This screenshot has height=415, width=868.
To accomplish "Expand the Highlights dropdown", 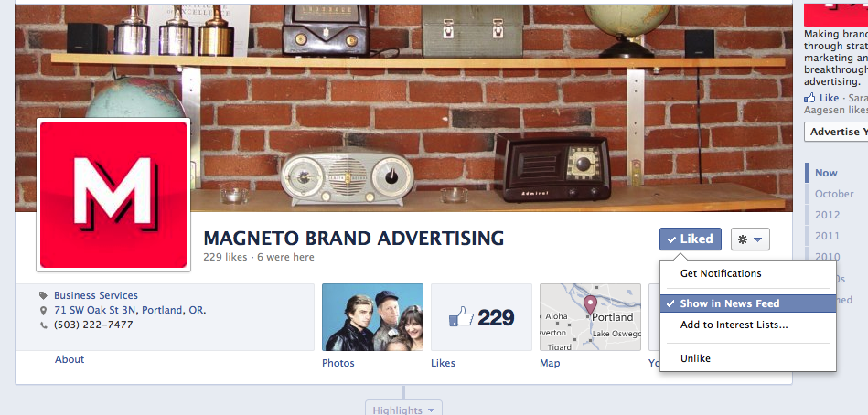I will [x=403, y=410].
